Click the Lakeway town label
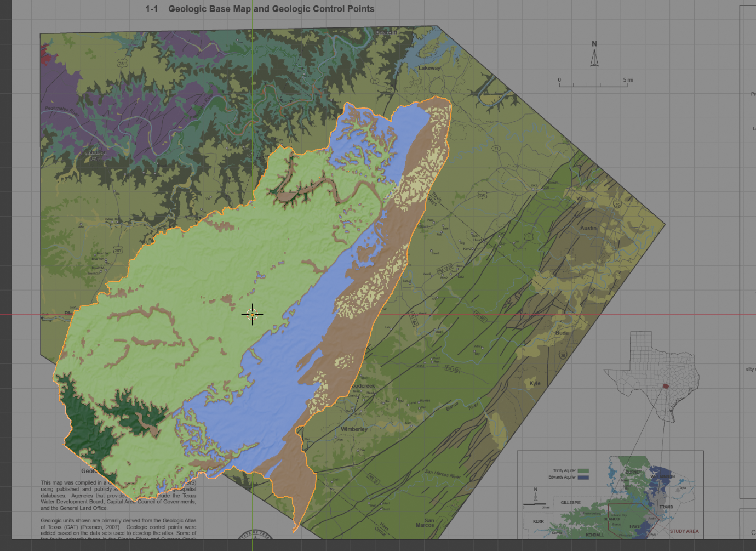The image size is (756, 551). 429,68
